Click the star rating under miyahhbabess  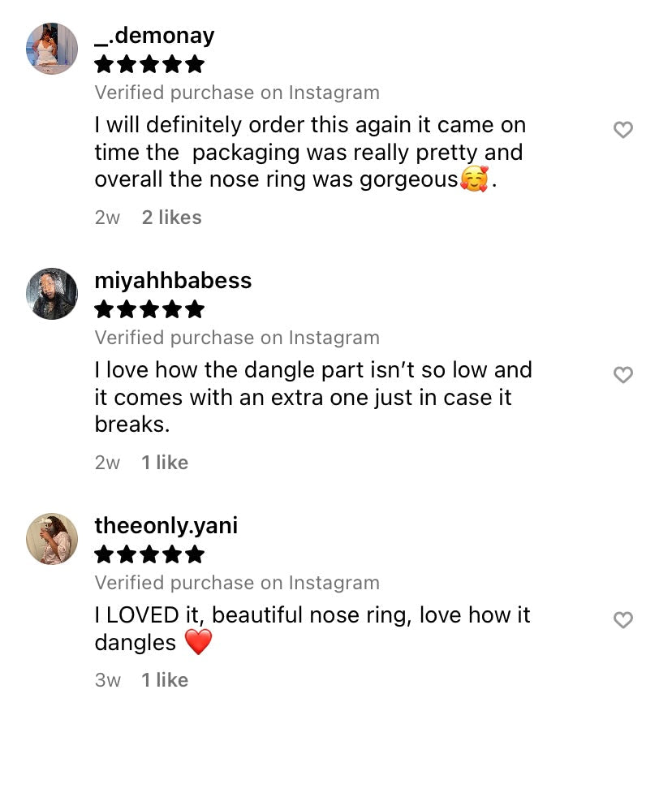(x=149, y=309)
